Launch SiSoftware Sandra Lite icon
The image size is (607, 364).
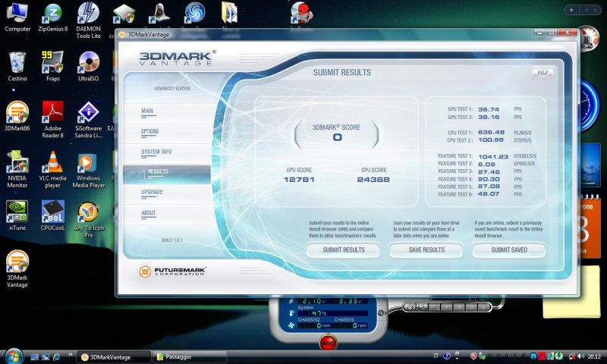pyautogui.click(x=88, y=119)
